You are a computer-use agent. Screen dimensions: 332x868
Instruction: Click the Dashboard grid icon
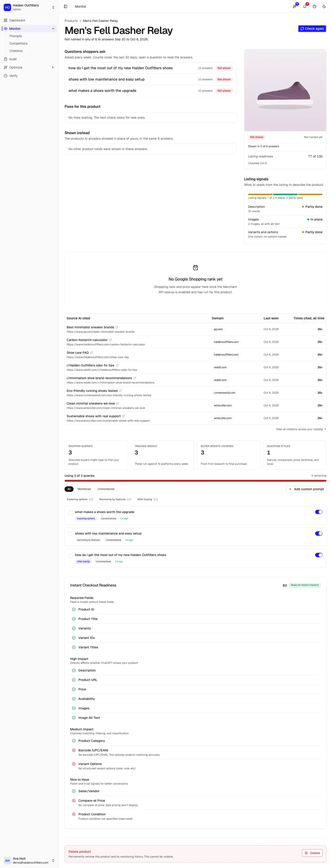point(5,20)
